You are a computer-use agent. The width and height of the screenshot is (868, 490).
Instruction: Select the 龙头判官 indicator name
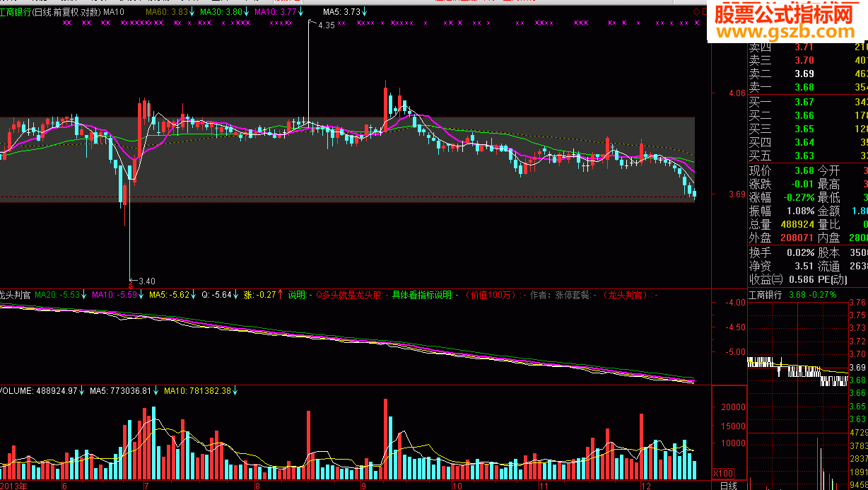pos(15,295)
